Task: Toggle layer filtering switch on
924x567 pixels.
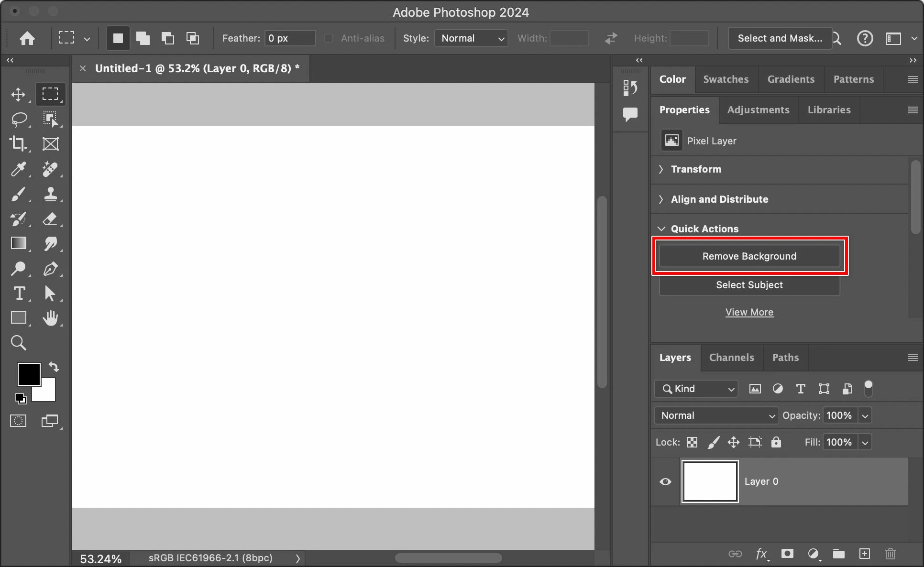Action: [868, 388]
